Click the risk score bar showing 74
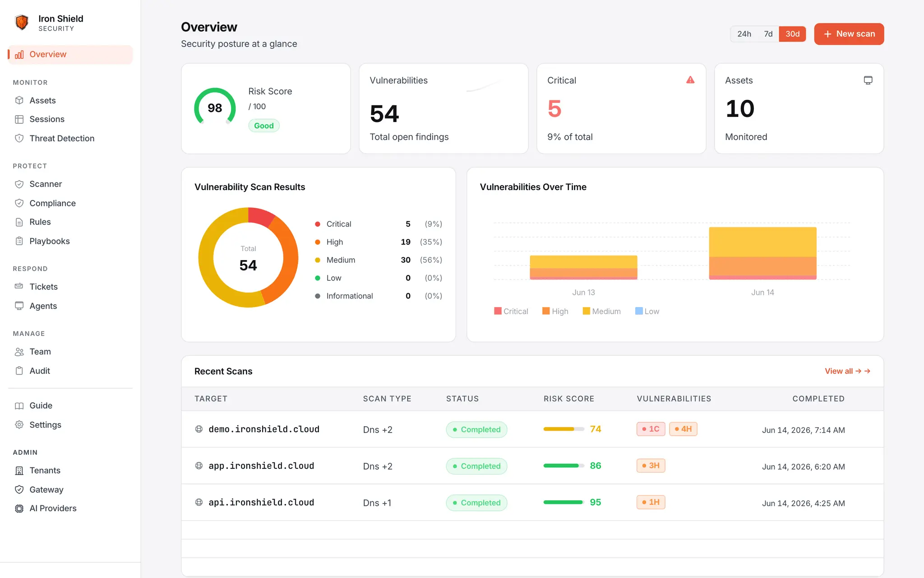 (564, 429)
